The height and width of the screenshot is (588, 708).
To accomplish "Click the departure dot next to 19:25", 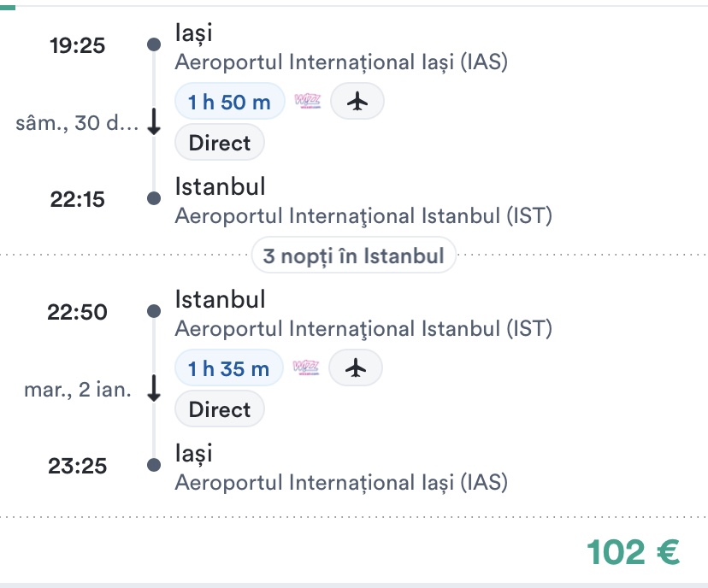I will coord(154,44).
